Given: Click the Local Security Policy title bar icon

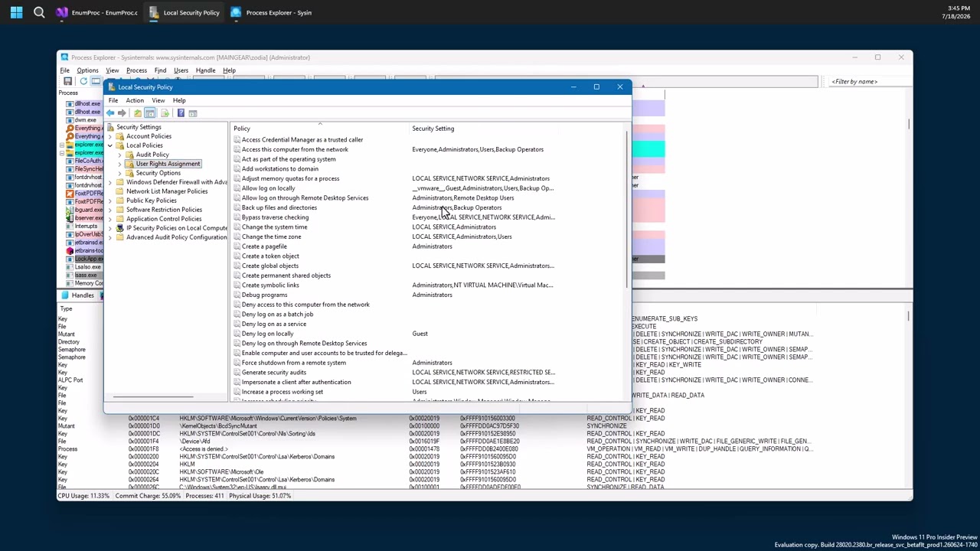Looking at the screenshot, I should point(112,87).
